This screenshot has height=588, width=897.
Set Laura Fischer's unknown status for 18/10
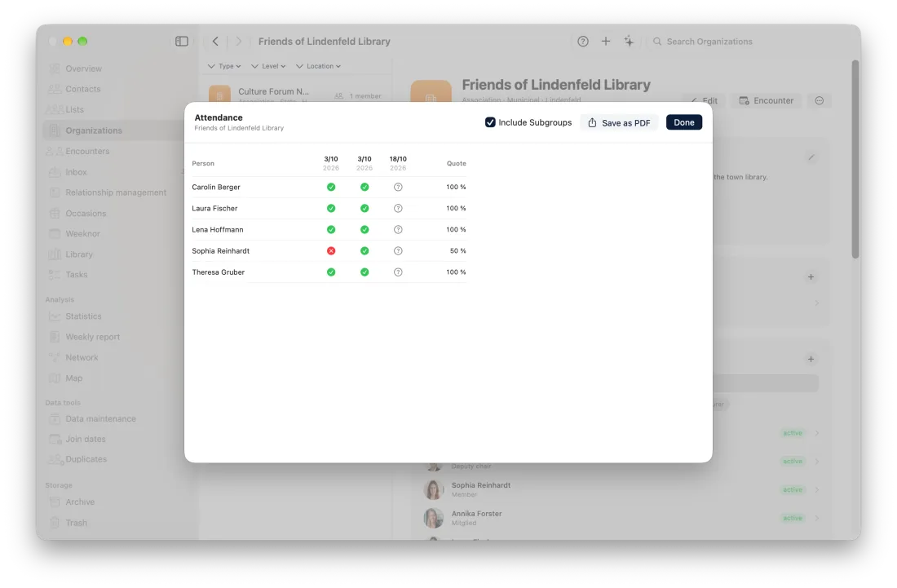tap(398, 208)
